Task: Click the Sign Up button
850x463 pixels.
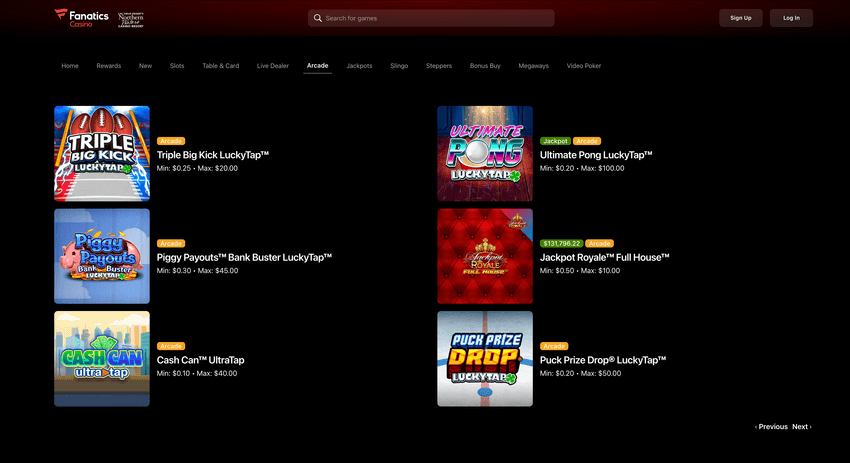Action: 740,18
